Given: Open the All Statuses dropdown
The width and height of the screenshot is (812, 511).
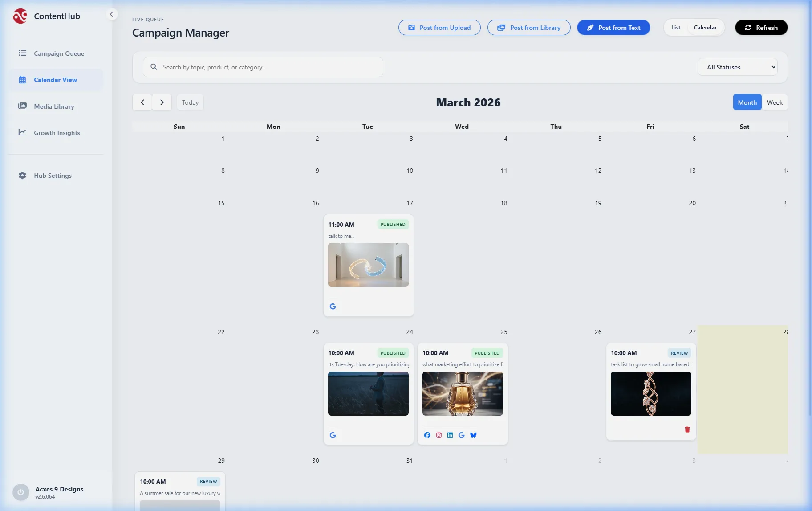Looking at the screenshot, I should (x=738, y=67).
